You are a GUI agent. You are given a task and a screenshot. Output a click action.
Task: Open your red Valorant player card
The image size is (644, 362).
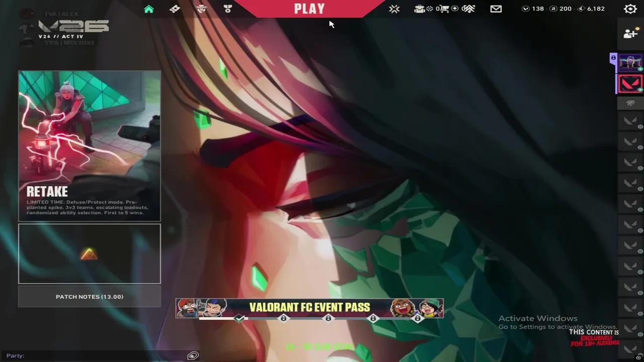pos(630,83)
